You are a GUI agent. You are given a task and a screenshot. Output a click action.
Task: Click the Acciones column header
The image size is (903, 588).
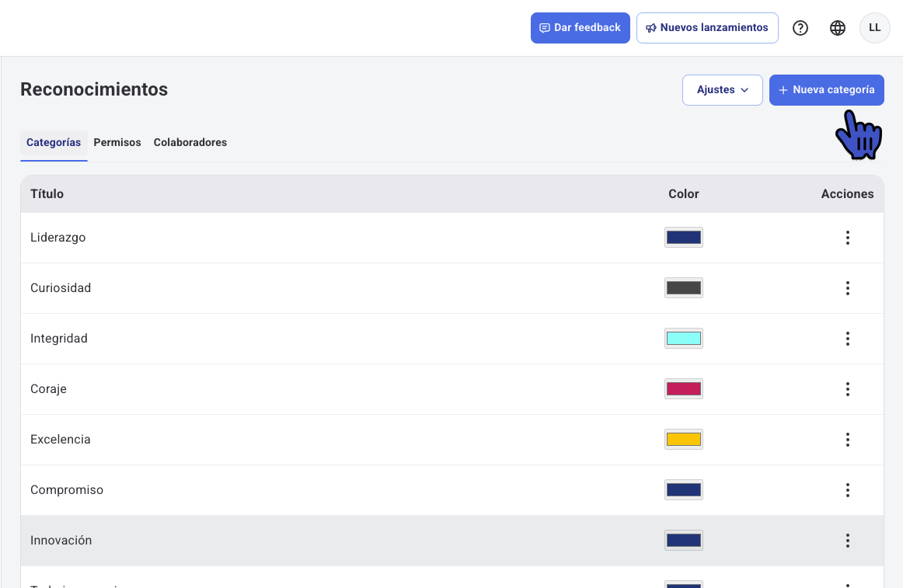coord(847,194)
